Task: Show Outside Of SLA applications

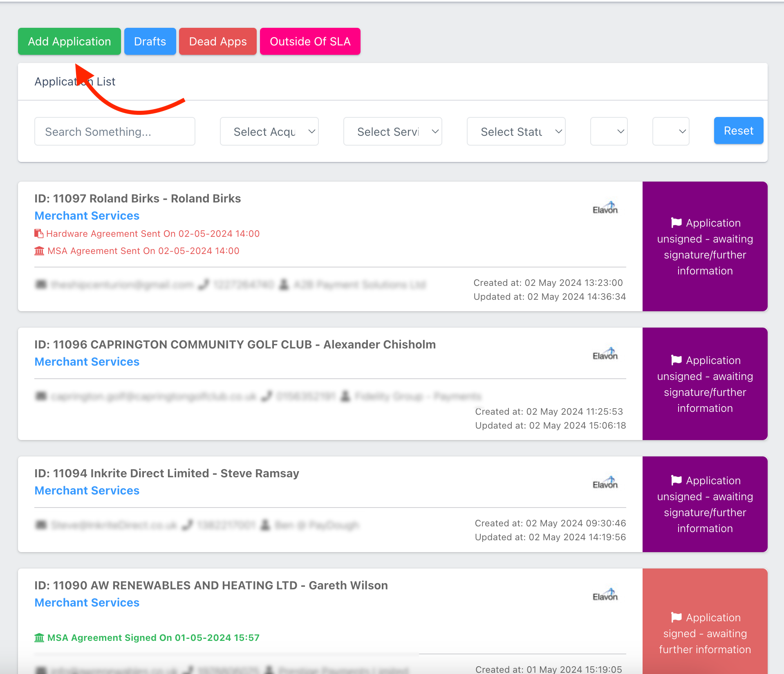Action: 310,41
